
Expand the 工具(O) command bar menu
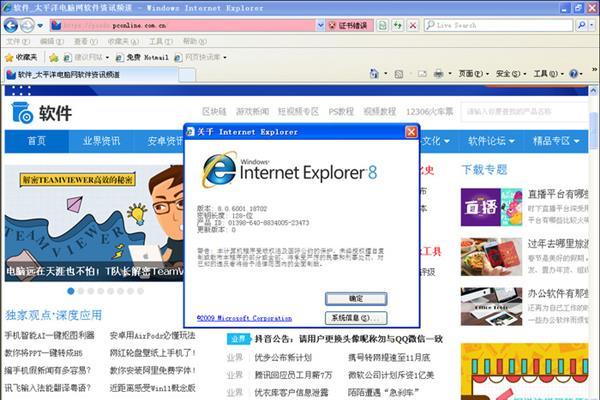[x=548, y=73]
